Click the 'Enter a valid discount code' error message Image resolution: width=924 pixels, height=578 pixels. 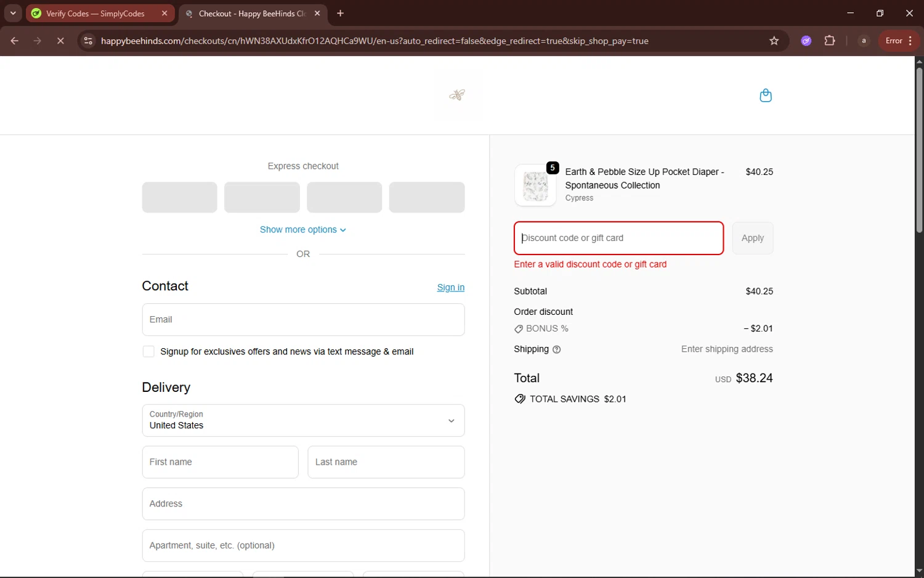pos(590,264)
